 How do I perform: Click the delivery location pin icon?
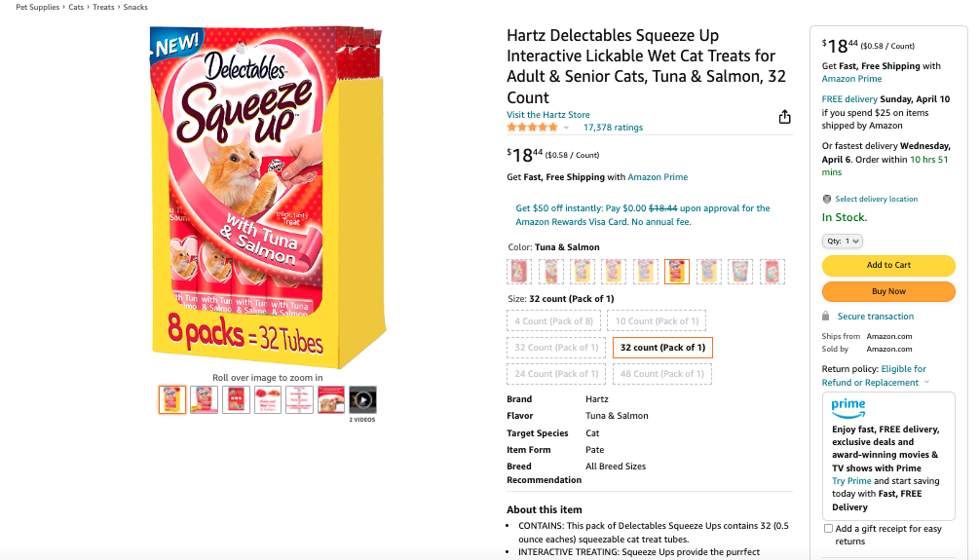click(x=827, y=199)
